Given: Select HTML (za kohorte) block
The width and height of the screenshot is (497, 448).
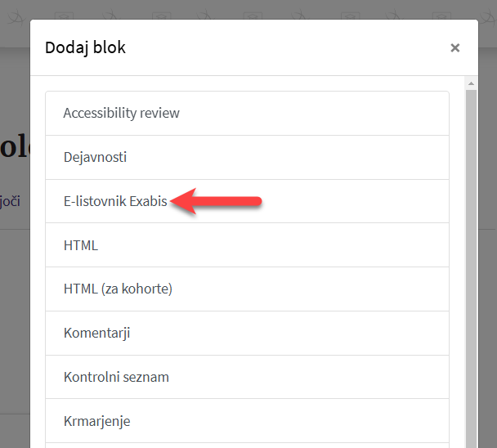Looking at the screenshot, I should coord(247,289).
